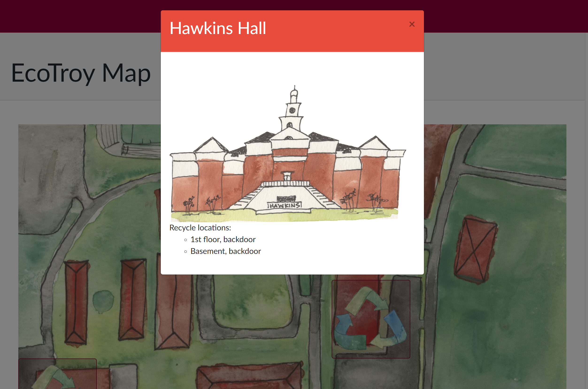Select the '1st floor, backdoor' list item
Image resolution: width=588 pixels, height=389 pixels.
[223, 239]
